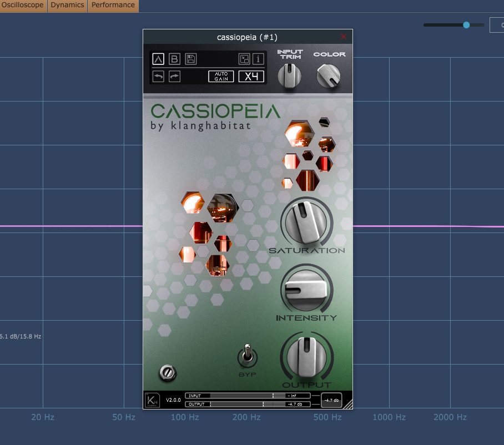This screenshot has height=445, width=504.
Task: Click the SATURATION knob
Action: [306, 222]
